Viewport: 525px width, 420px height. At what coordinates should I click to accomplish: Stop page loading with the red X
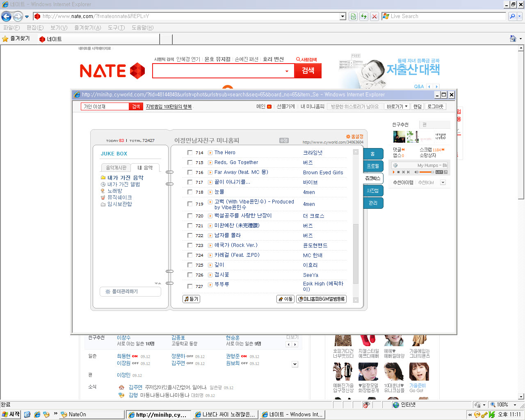(x=374, y=16)
